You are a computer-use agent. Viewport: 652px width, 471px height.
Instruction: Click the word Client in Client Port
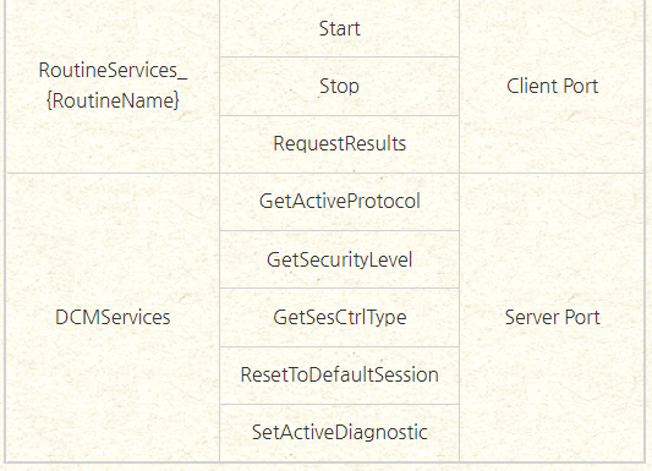[x=530, y=86]
